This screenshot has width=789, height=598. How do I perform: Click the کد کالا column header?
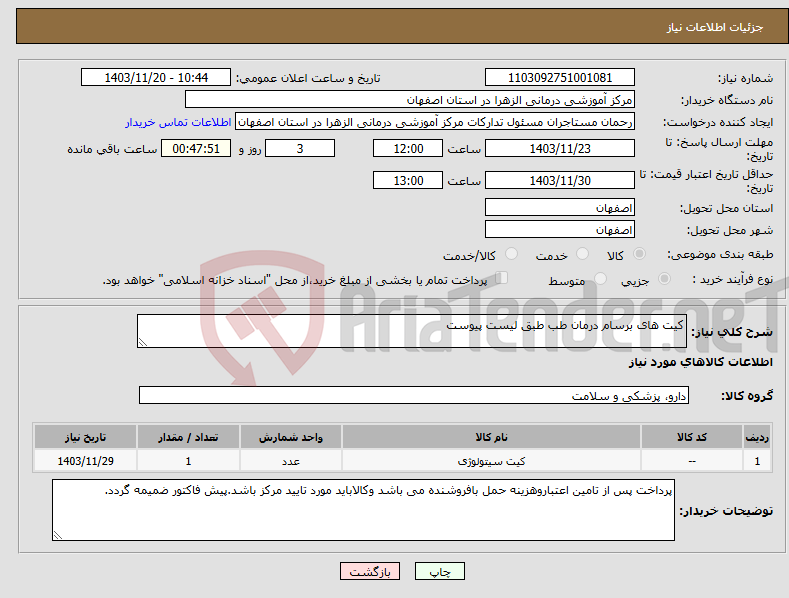692,437
